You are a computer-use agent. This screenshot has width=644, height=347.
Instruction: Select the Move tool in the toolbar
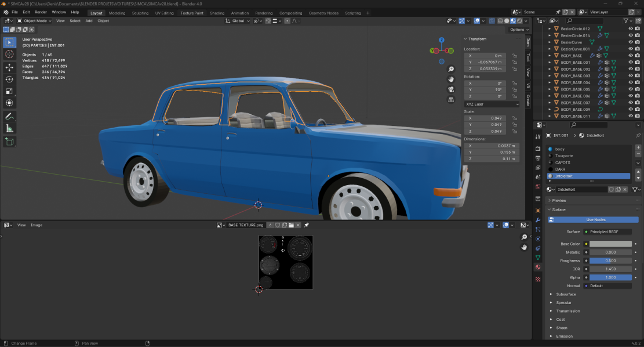9,67
